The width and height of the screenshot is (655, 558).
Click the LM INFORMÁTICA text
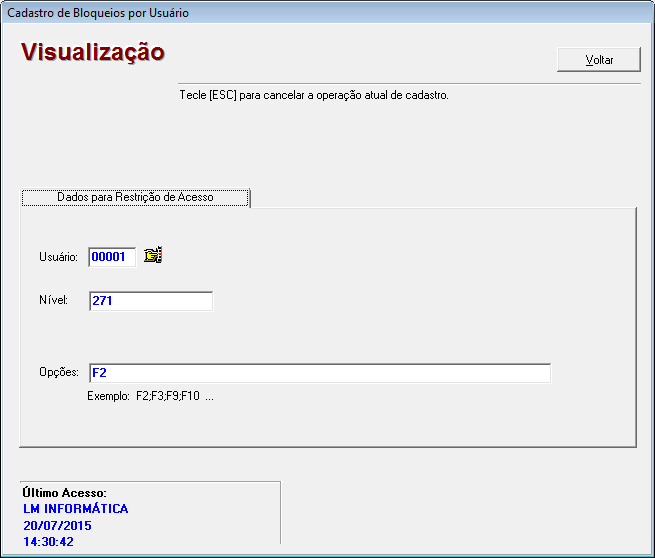(x=75, y=509)
